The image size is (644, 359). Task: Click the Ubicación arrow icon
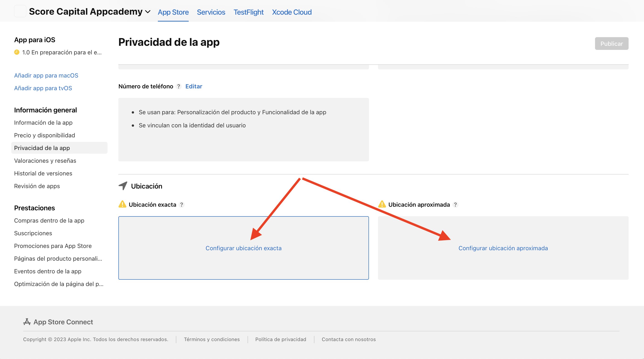click(123, 186)
